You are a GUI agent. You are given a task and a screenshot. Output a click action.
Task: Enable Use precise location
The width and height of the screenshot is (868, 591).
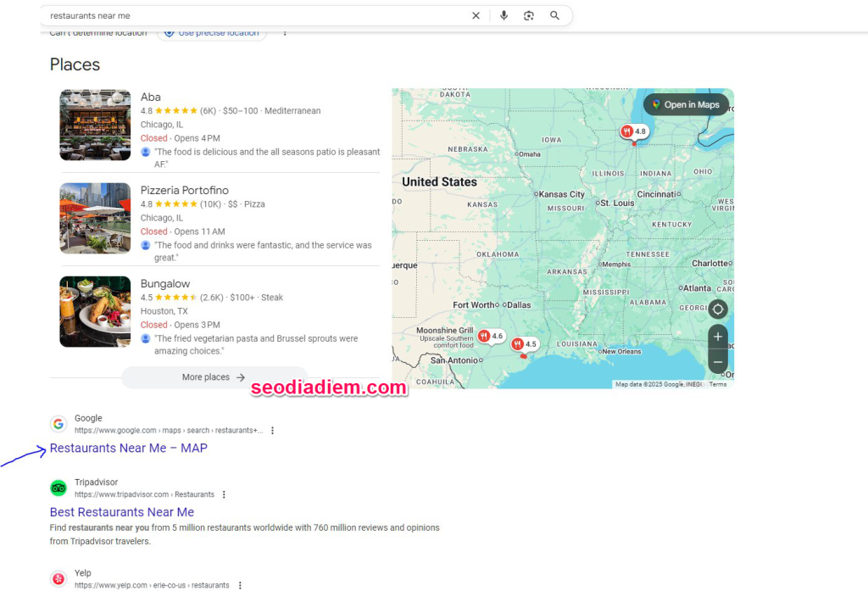[x=211, y=33]
